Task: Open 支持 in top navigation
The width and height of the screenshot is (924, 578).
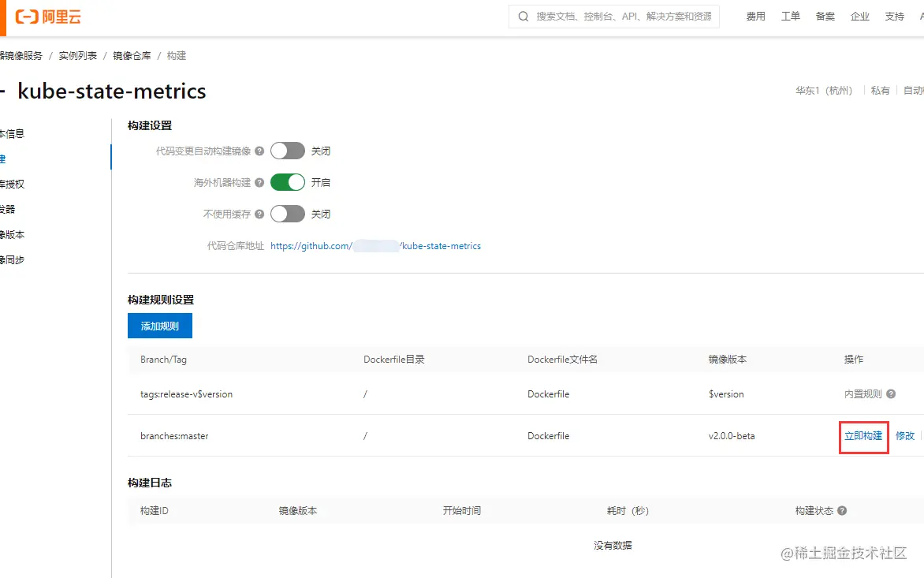Action: click(x=895, y=17)
